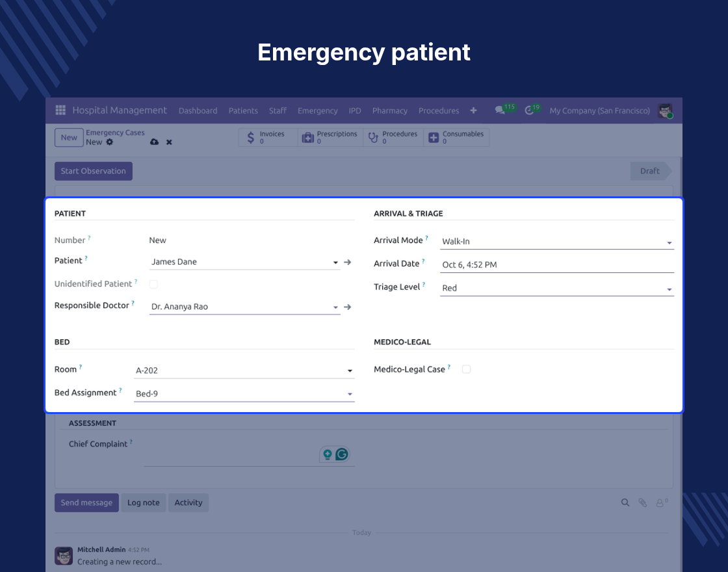Open the gear actions icon next to New
Screen dimensions: 728x572
110,142
